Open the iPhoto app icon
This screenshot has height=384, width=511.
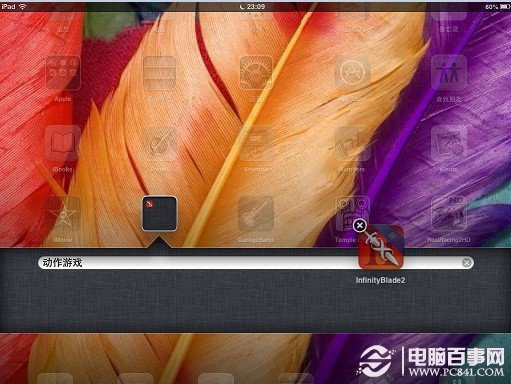(449, 143)
